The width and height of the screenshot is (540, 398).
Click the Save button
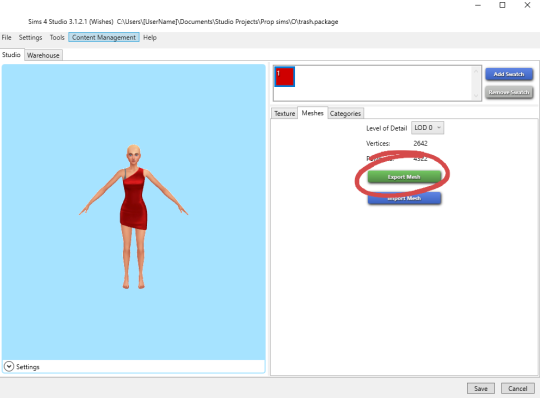click(x=481, y=388)
